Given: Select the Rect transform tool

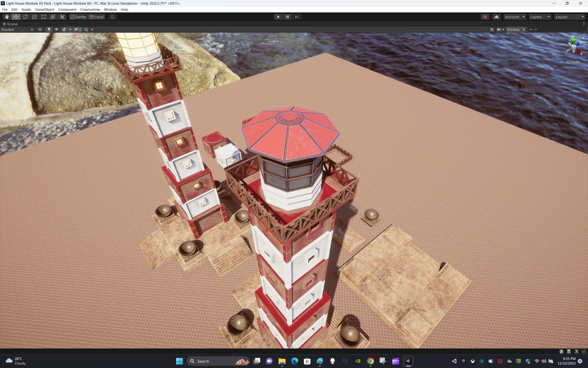Looking at the screenshot, I should pos(44,17).
